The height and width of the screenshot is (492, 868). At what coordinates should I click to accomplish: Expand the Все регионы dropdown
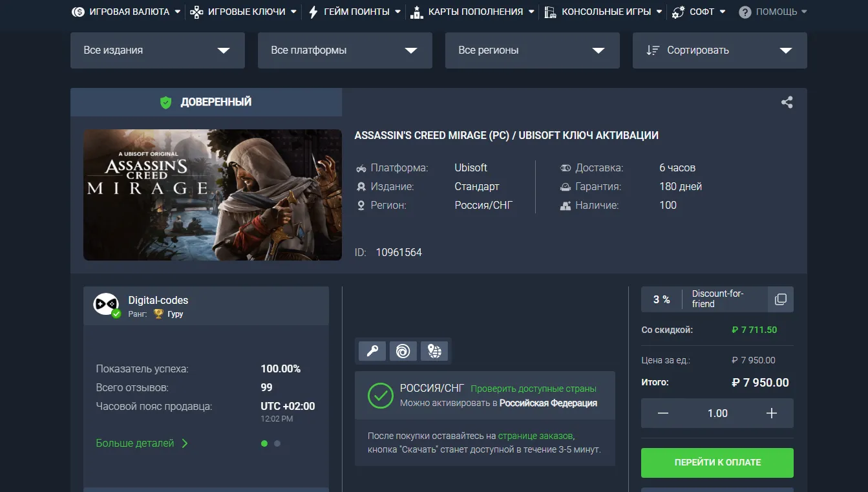point(533,50)
